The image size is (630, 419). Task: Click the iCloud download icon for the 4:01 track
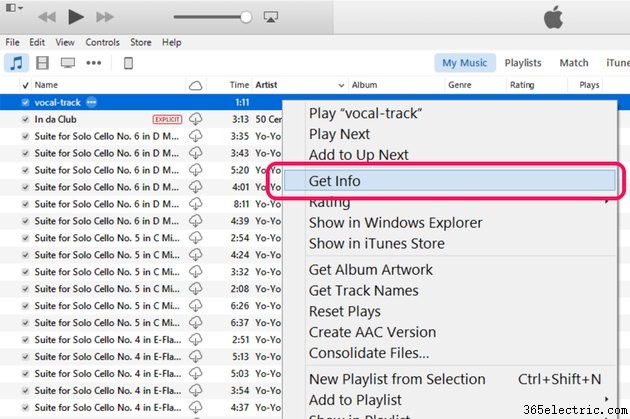click(x=195, y=187)
